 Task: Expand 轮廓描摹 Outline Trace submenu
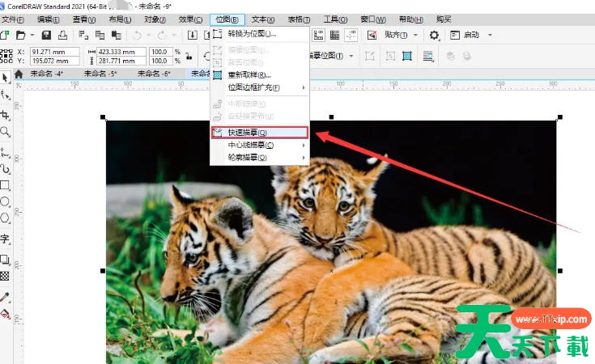click(x=260, y=158)
